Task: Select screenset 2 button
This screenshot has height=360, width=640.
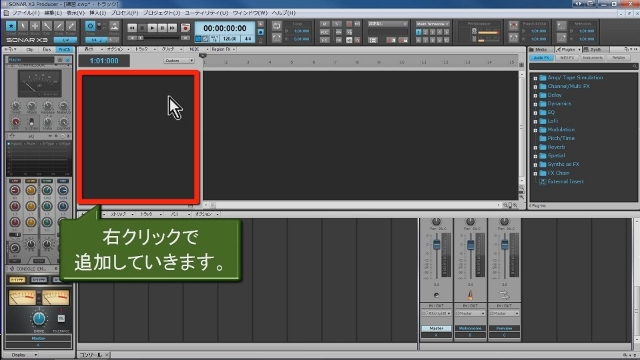Action: (425, 32)
